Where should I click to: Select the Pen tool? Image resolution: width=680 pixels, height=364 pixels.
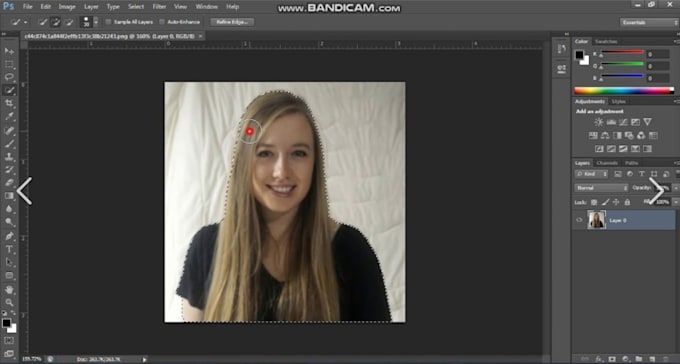pyautogui.click(x=9, y=236)
